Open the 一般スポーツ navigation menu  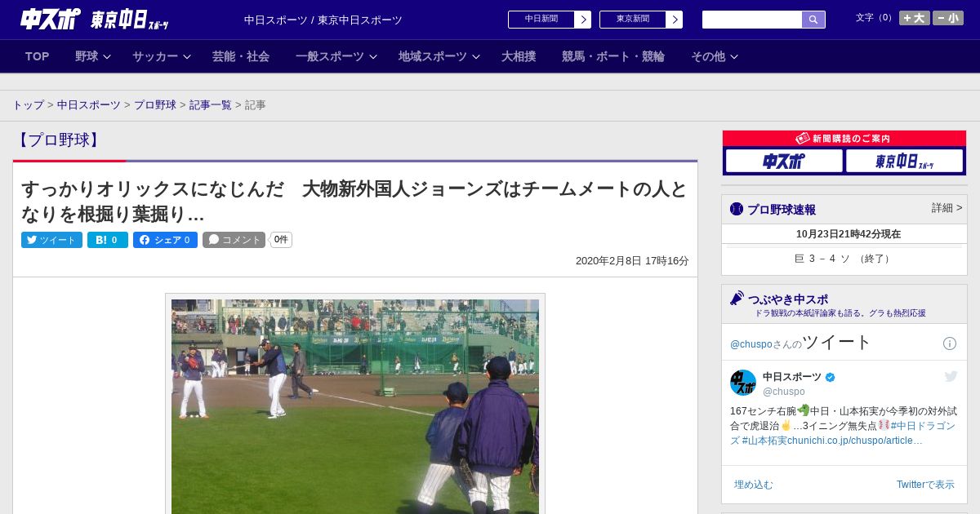point(330,56)
